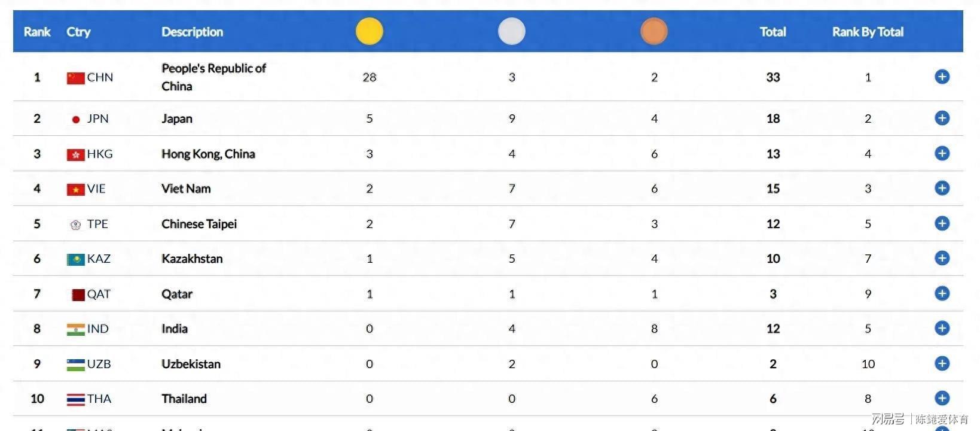980x431 pixels.
Task: Sort by the Rank column header
Action: click(37, 32)
